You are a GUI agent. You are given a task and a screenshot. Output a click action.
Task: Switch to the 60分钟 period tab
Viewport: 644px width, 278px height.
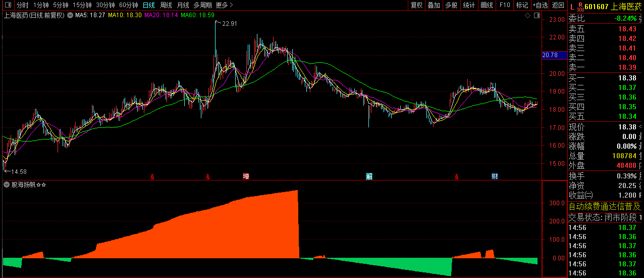point(129,5)
